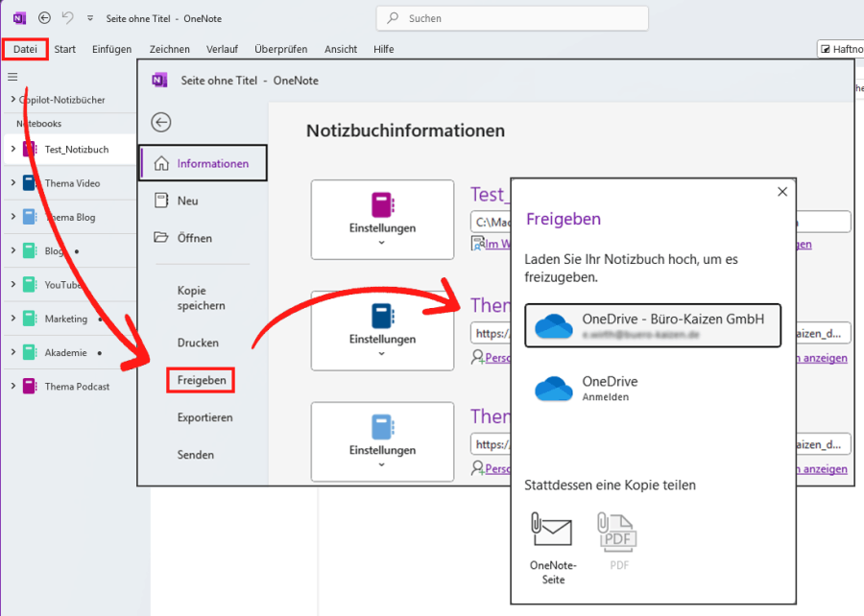Select Informationen in backstage menu
Screen dimensions: 864x616
(204, 163)
